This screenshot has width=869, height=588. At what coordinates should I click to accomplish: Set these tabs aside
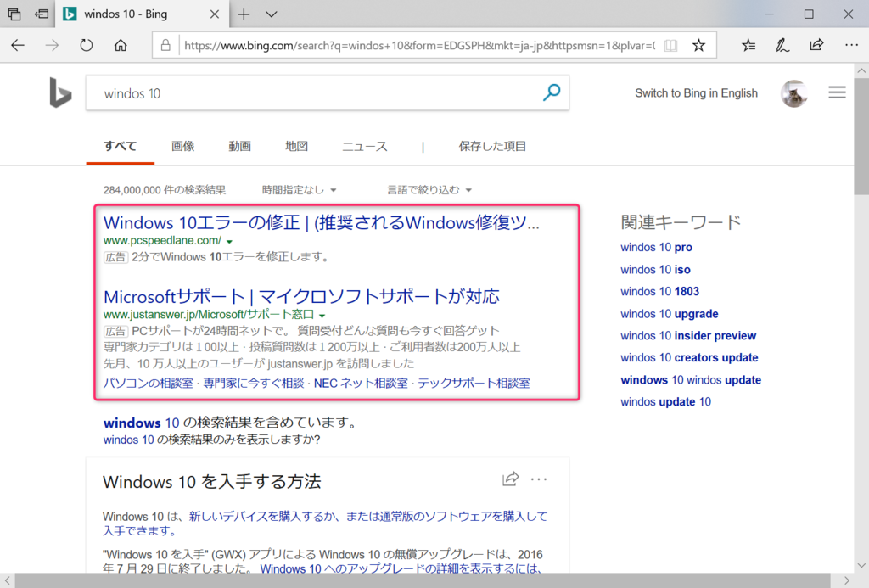pyautogui.click(x=42, y=14)
